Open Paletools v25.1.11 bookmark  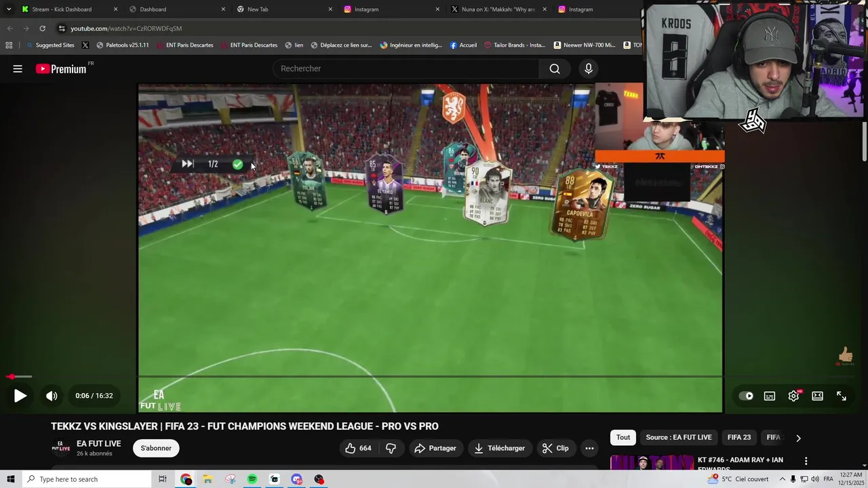tap(123, 45)
